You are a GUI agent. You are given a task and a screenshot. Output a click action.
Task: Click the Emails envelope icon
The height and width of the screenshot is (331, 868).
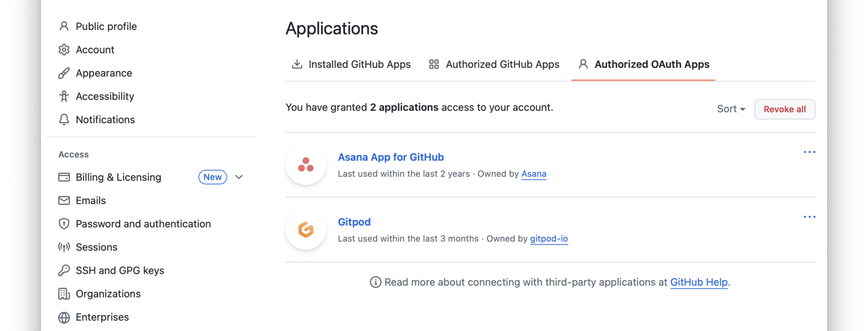tap(64, 200)
